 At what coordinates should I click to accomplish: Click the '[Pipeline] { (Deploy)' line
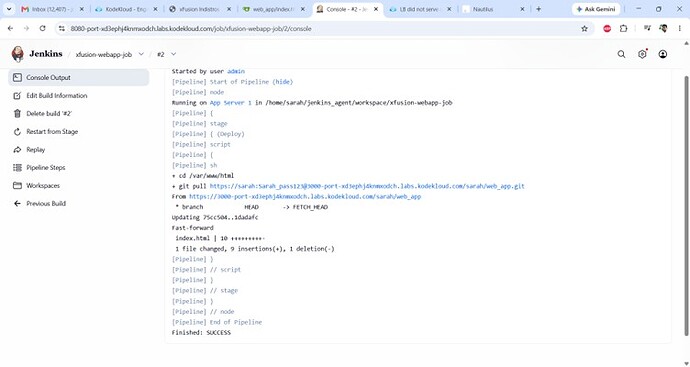(x=208, y=134)
